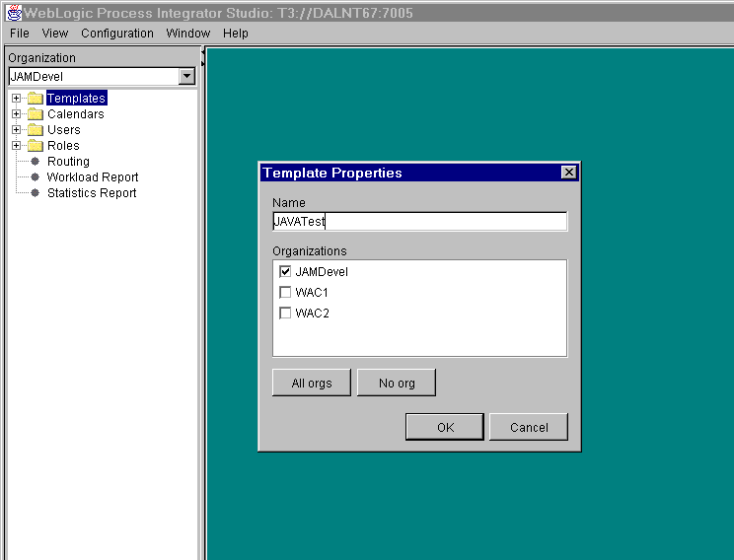Open the Configuration menu

[x=117, y=34]
